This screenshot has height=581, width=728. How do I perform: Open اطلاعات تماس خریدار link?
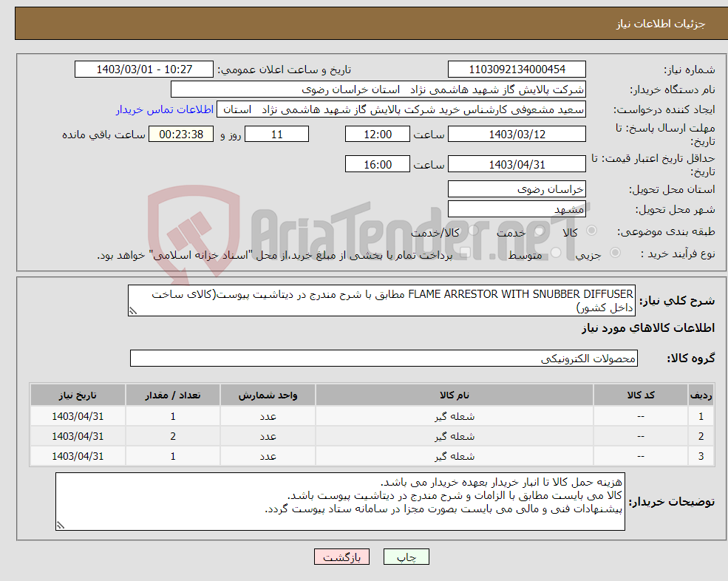(x=164, y=109)
